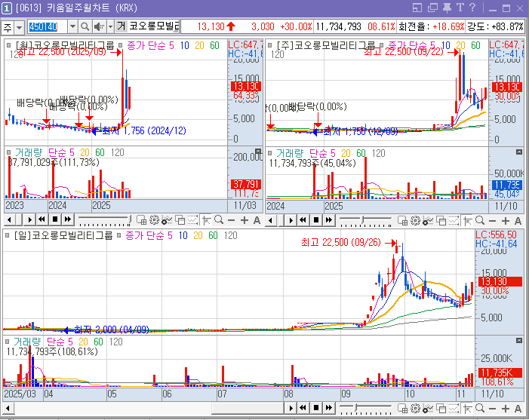529x420 pixels.
Task: Click the stock code field 450140
Action: 48,26
